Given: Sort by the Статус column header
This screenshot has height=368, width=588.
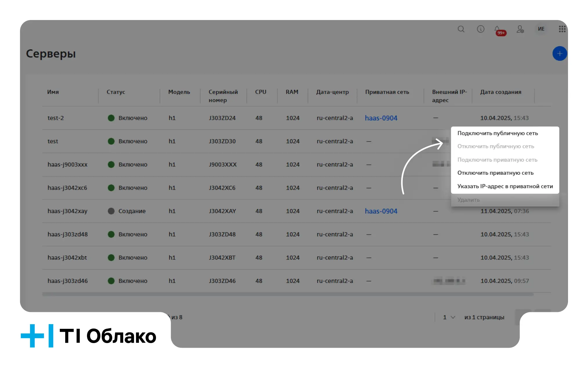Looking at the screenshot, I should [x=116, y=92].
